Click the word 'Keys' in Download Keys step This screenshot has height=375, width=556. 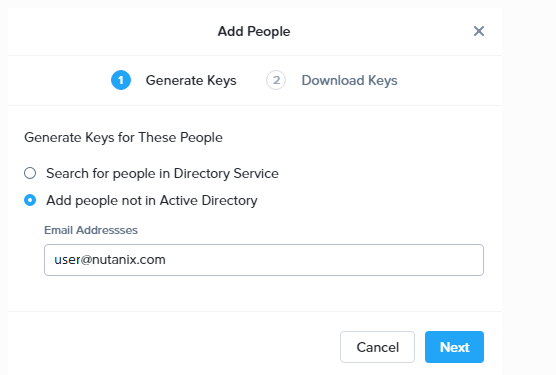click(x=383, y=80)
